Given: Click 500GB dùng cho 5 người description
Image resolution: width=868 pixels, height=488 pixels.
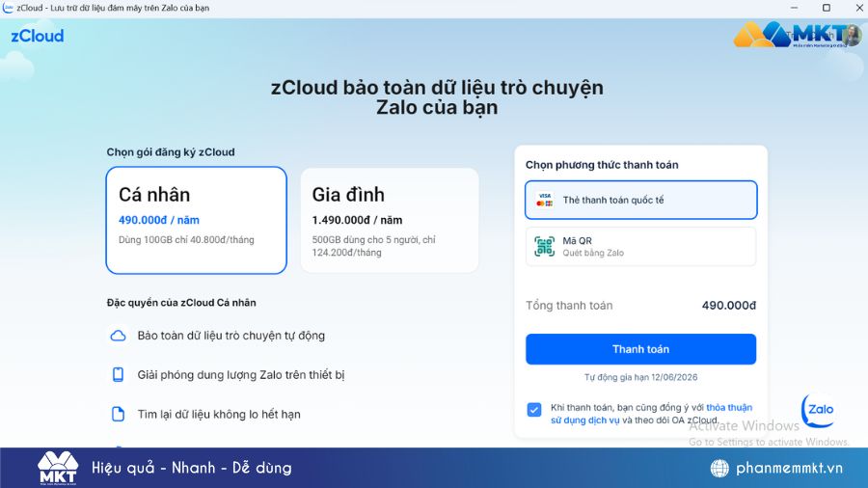Looking at the screenshot, I should (373, 246).
